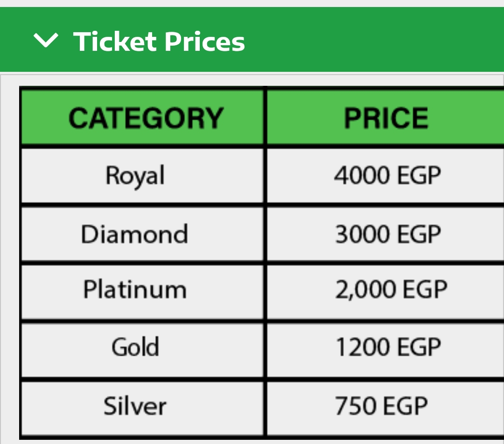Select the Platinum category cell
Viewport: 504px width, 444px height.
[135, 290]
